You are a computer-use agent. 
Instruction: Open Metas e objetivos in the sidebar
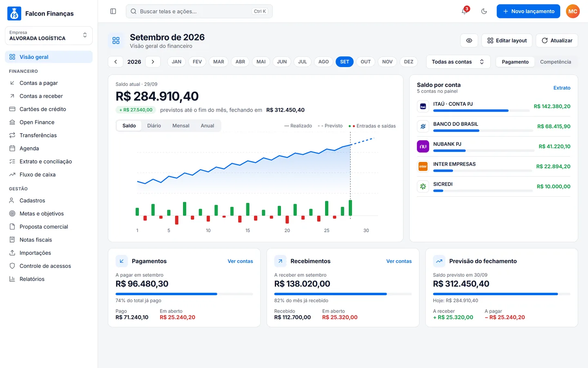pyautogui.click(x=49, y=213)
